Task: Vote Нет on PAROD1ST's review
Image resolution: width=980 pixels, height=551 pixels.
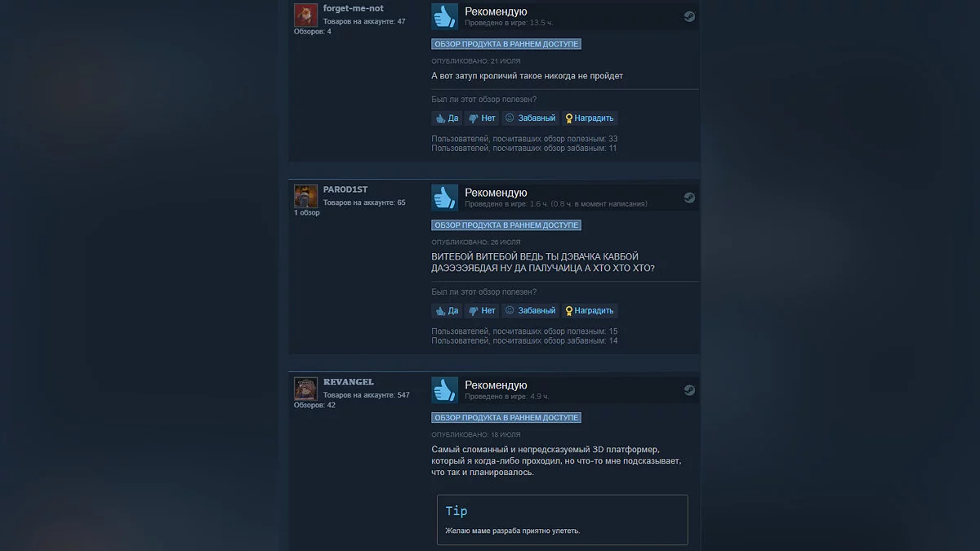Action: coord(482,311)
